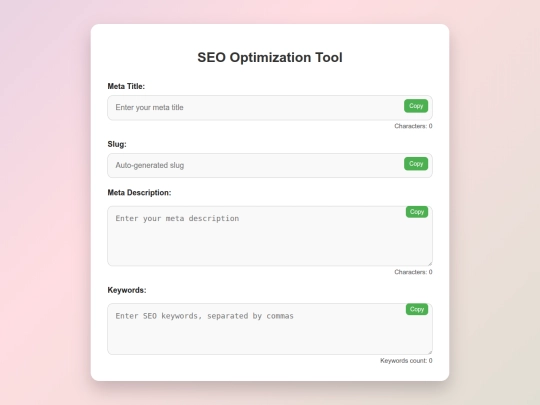Viewport: 540px width, 405px height.
Task: Copy the Slug field
Action: point(416,164)
